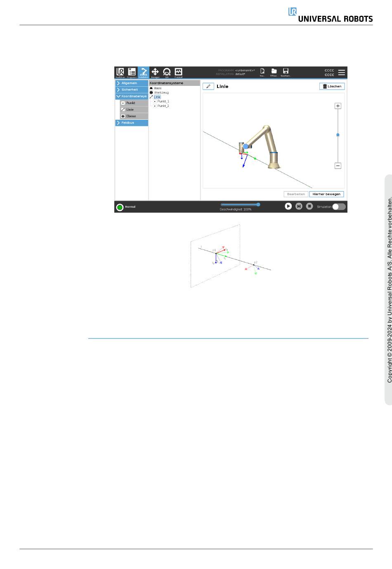392x569 pixels.
Task: Click the Öffnen folder icon
Action: (274, 72)
